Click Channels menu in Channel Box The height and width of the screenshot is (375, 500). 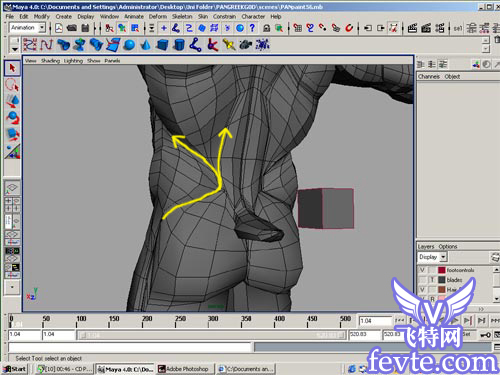click(x=429, y=76)
